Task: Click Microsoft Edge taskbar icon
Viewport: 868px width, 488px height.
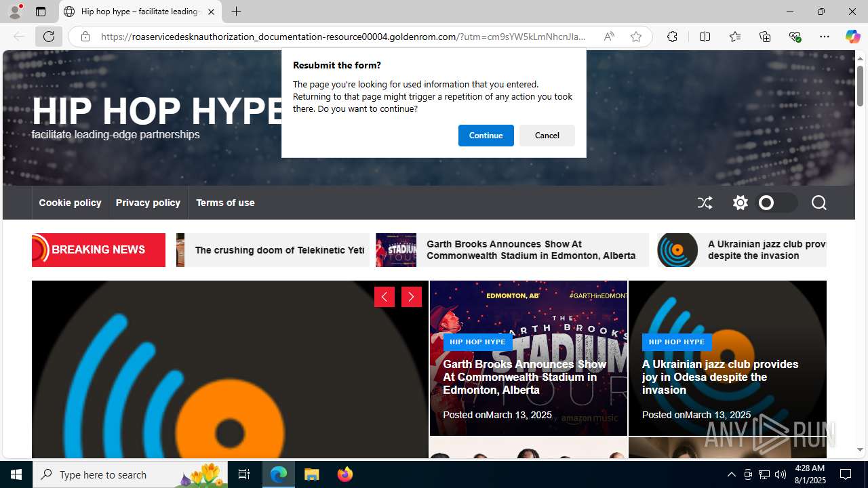Action: click(x=279, y=474)
